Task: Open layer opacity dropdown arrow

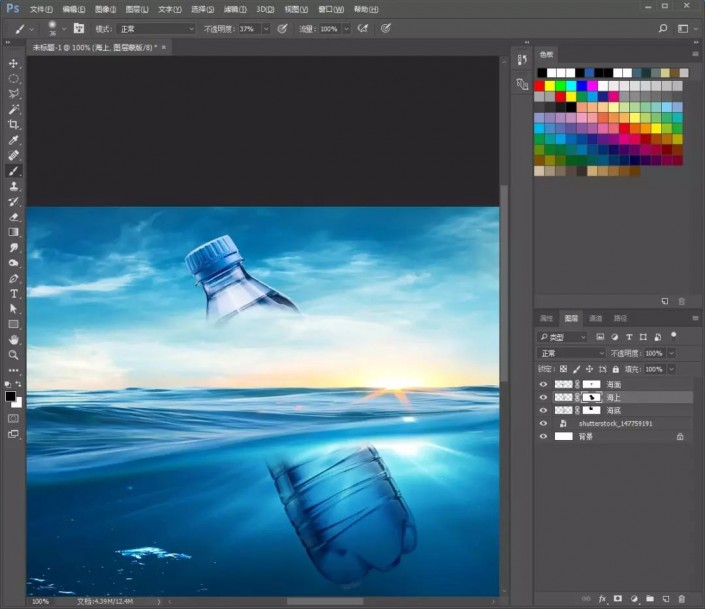Action: coord(671,354)
